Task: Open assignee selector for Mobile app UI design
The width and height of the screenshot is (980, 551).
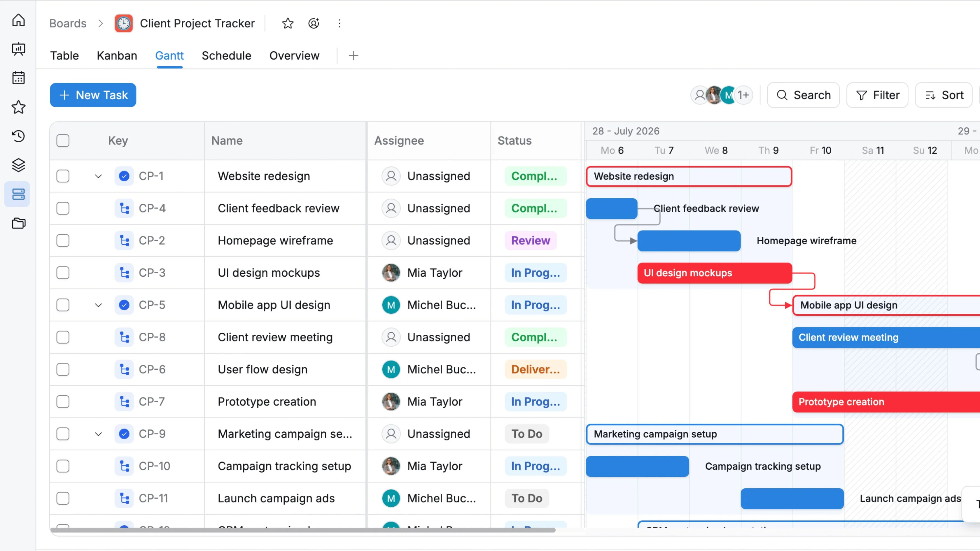Action: point(429,305)
